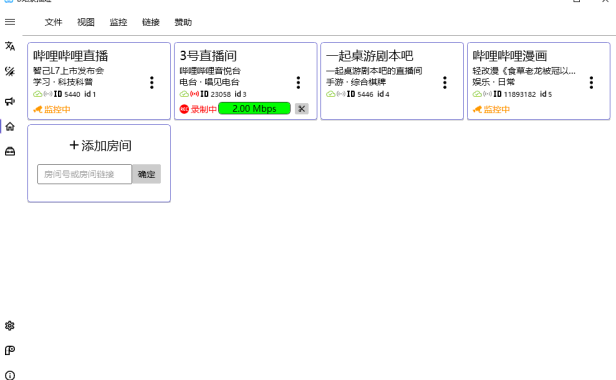Image resolution: width=616 pixels, height=380 pixels.
Task: Click the 确定 confirm button
Action: (x=147, y=174)
